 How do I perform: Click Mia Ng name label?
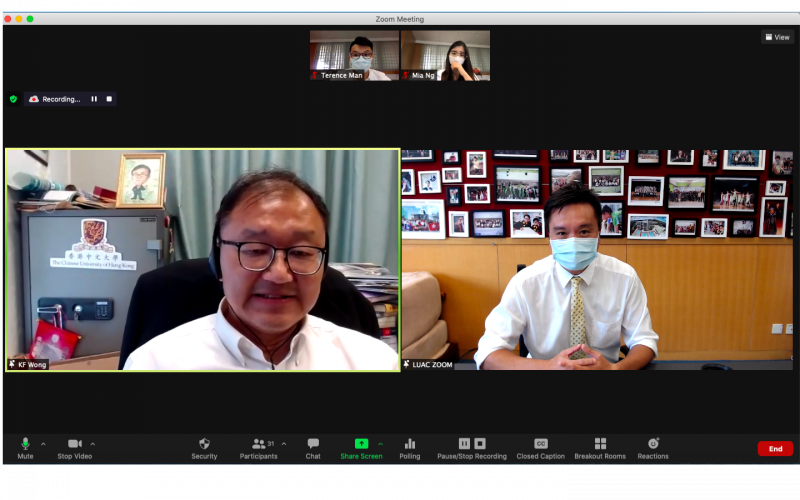coord(423,76)
